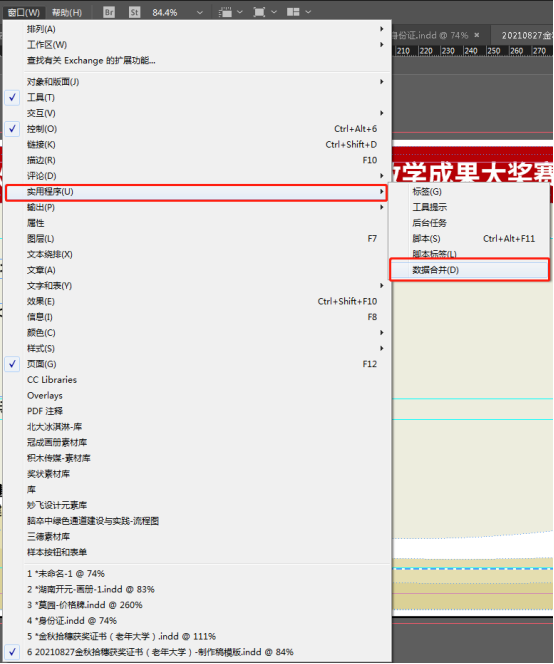Open the 奖状素材库 library

point(197,473)
